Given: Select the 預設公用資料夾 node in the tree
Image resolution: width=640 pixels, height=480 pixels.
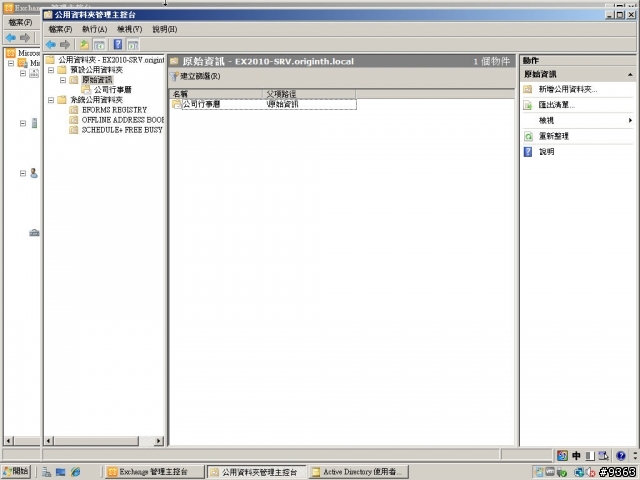Looking at the screenshot, I should coord(96,70).
